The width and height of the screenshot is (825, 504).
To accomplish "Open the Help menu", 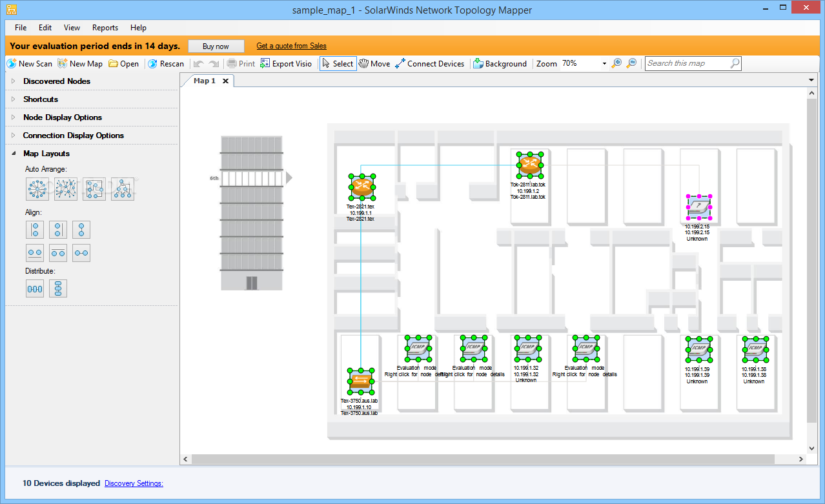I will [138, 28].
